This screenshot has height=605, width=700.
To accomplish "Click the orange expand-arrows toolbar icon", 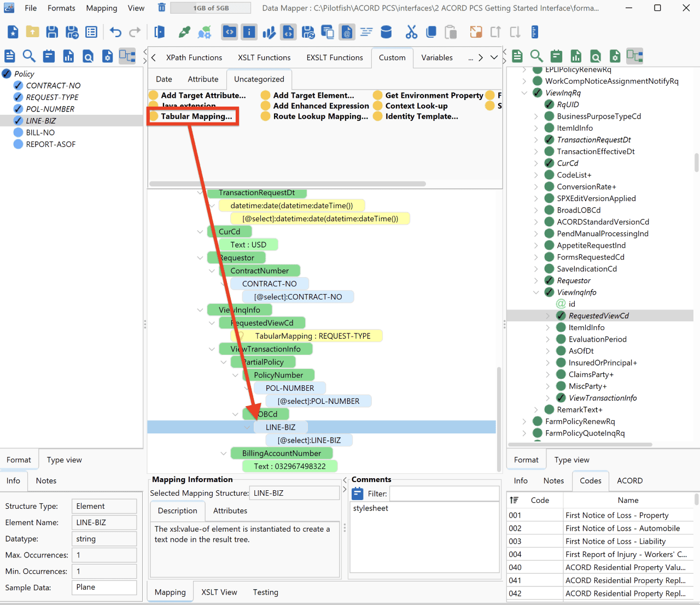I will tap(476, 32).
